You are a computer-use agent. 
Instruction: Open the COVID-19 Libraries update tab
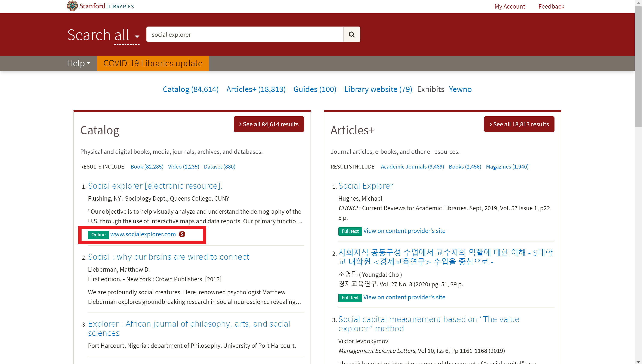153,64
